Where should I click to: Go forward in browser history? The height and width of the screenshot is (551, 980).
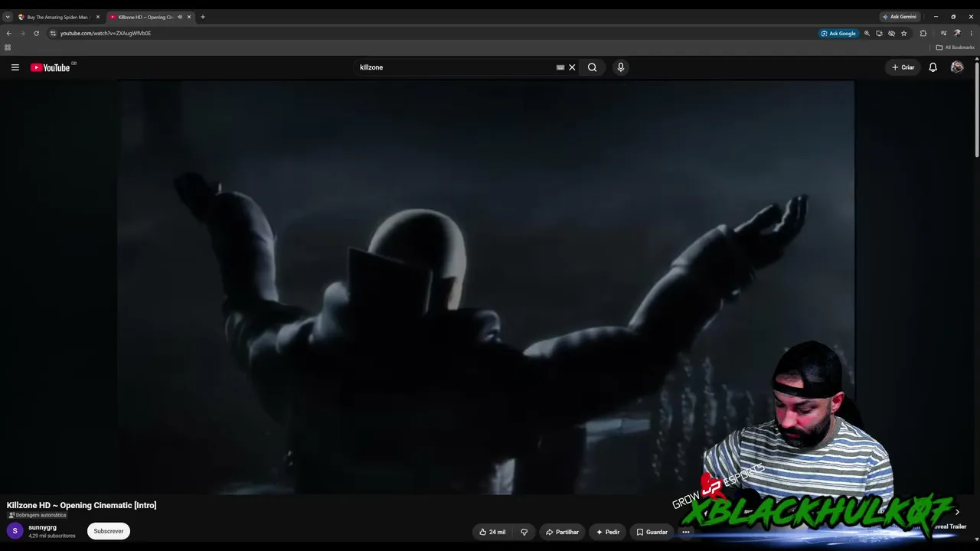click(22, 34)
